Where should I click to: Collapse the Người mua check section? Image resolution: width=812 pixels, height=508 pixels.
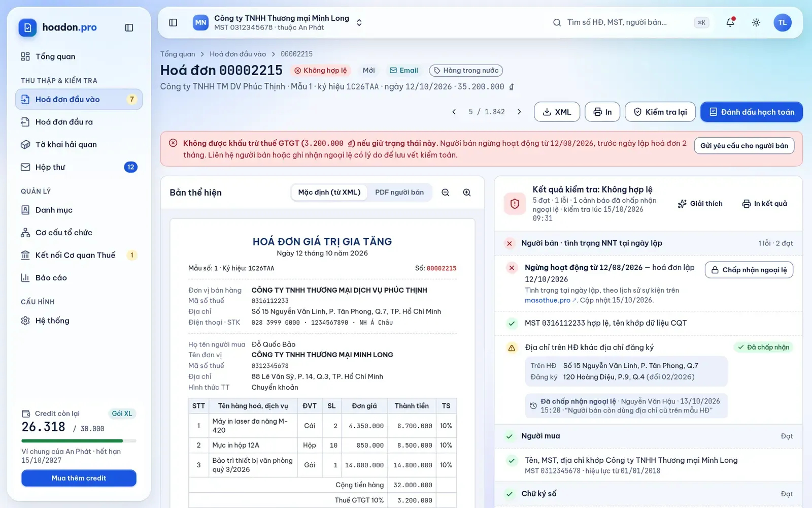coord(648,436)
